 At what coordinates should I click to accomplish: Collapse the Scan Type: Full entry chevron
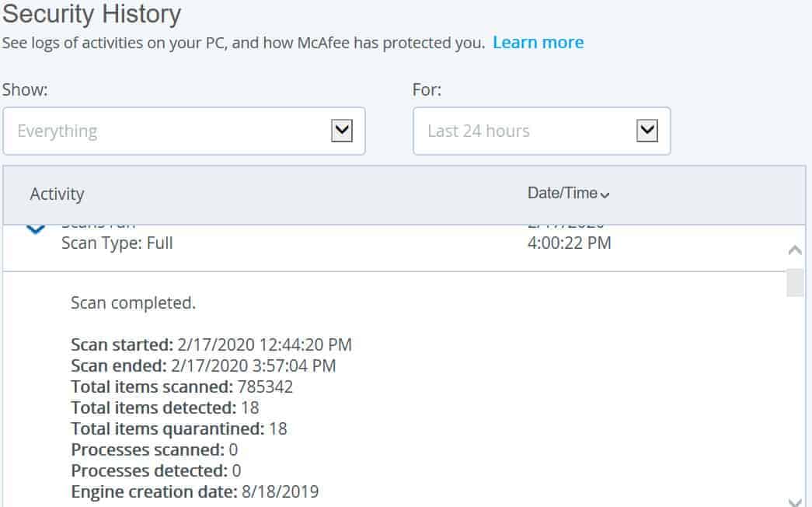click(x=35, y=228)
